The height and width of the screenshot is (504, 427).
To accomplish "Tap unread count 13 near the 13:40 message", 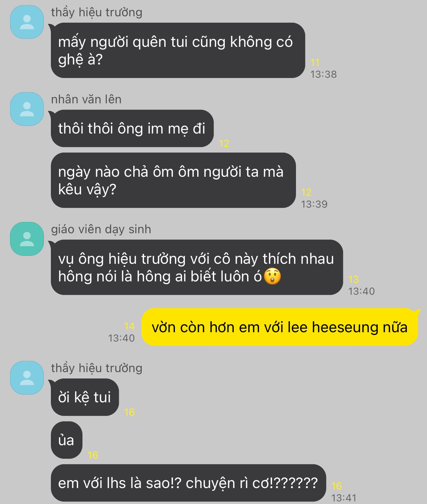I will pyautogui.click(x=354, y=279).
